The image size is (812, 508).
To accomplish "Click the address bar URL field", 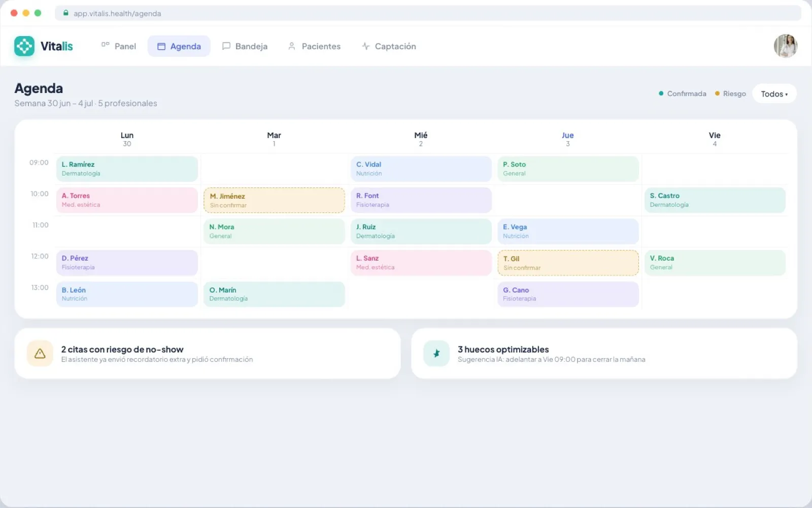I will tap(428, 13).
